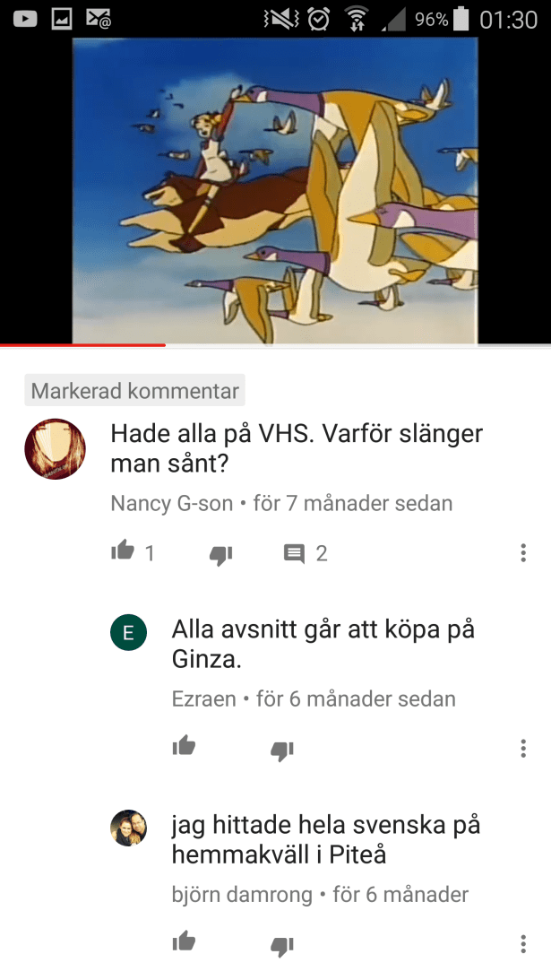Viewport: 551px width, 980px height.
Task: Tap the cartoon video player with geese
Action: click(276, 190)
